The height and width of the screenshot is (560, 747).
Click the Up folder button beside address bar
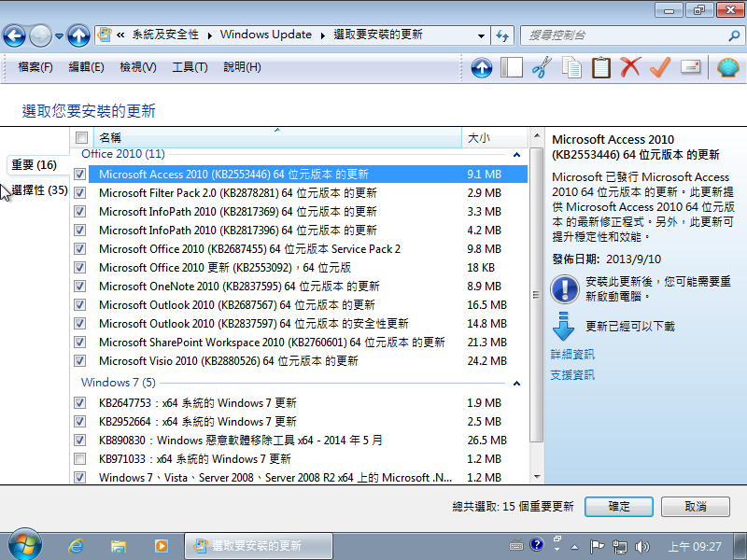78,35
